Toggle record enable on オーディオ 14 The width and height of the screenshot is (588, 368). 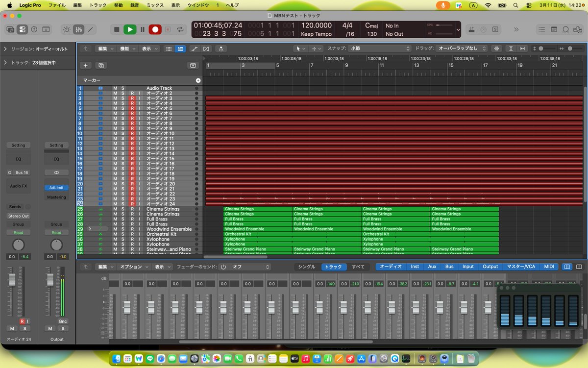132,154
